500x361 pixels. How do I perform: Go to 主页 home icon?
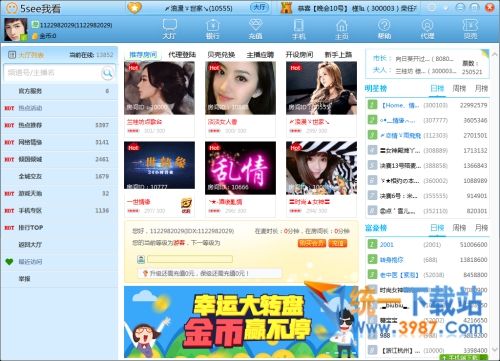[x=341, y=29]
